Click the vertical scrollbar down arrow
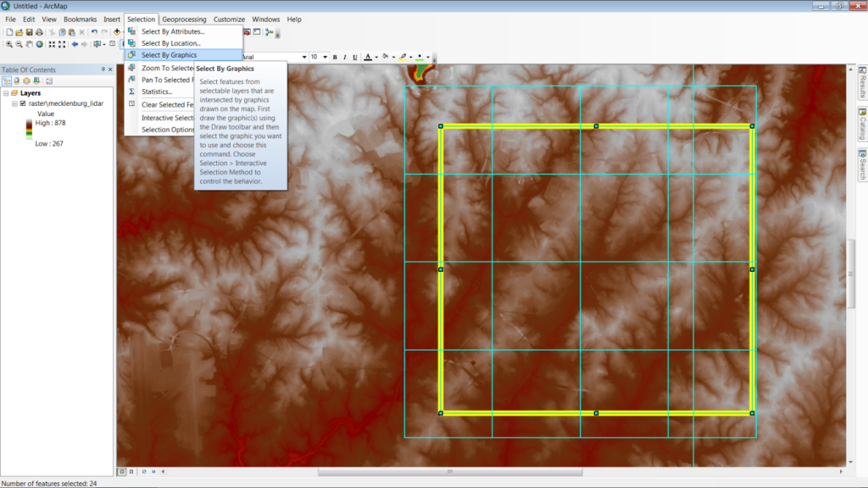This screenshot has height=488, width=868. (851, 462)
